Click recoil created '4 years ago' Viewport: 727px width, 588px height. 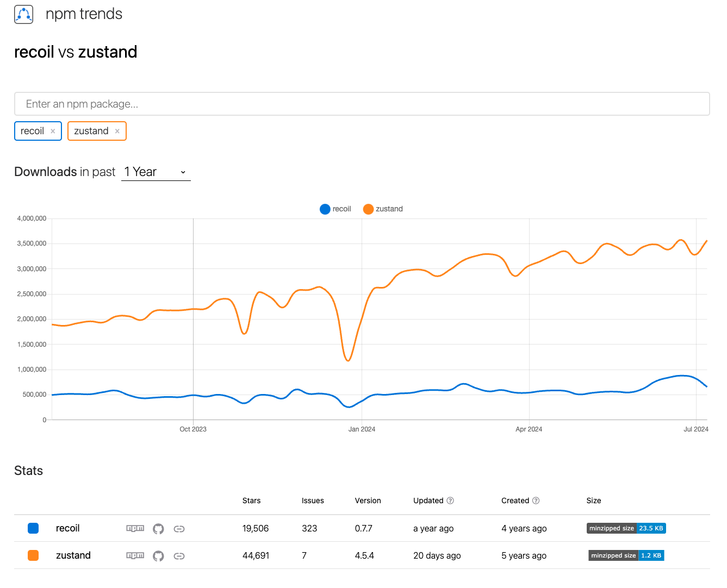(x=524, y=528)
